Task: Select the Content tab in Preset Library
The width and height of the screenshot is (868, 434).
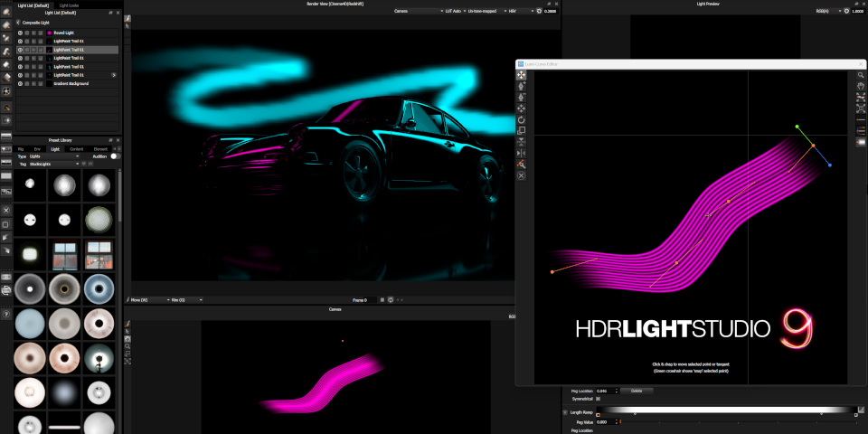Action: [x=76, y=148]
